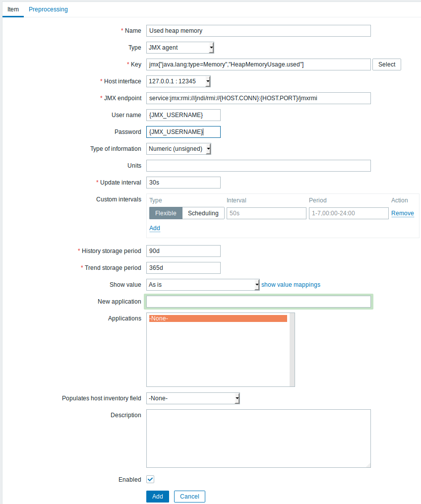Click the Key input field
This screenshot has height=504, width=421.
click(258, 64)
